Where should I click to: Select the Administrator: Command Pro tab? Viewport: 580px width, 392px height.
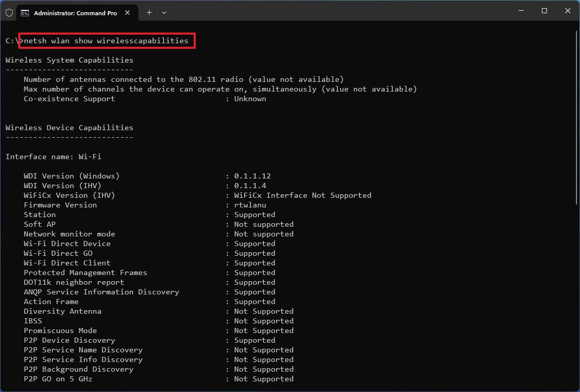76,13
